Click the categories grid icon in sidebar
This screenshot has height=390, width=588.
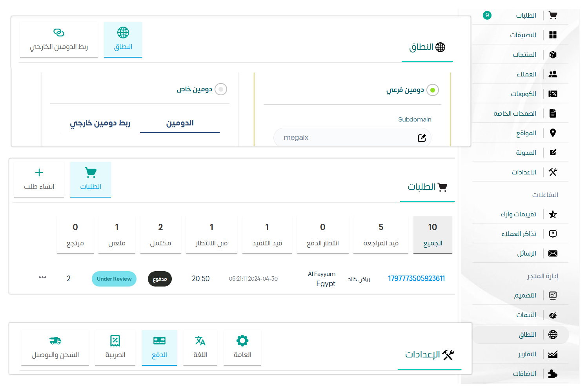click(x=553, y=35)
